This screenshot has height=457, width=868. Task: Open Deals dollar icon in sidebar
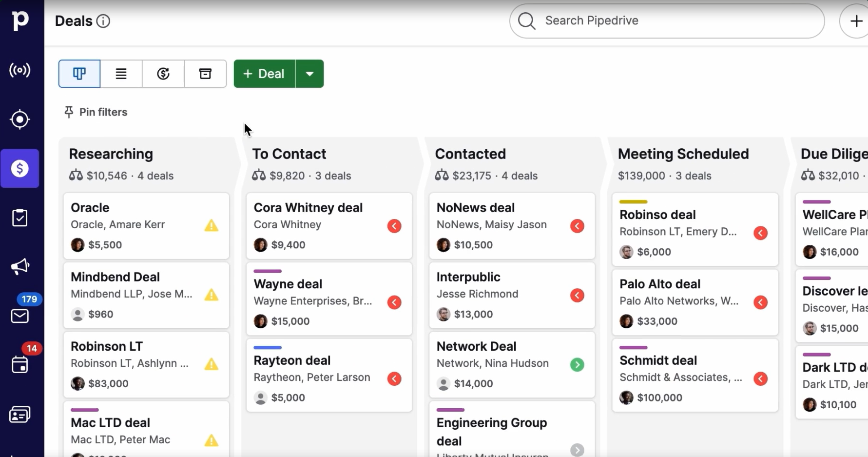tap(20, 169)
